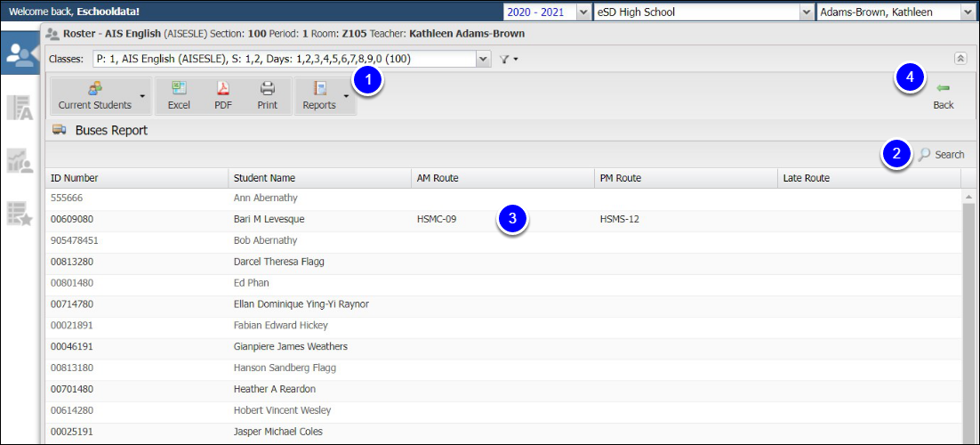Screen dimensions: 980x445
Task: Click ID number 00021891
Action: pyautogui.click(x=72, y=326)
